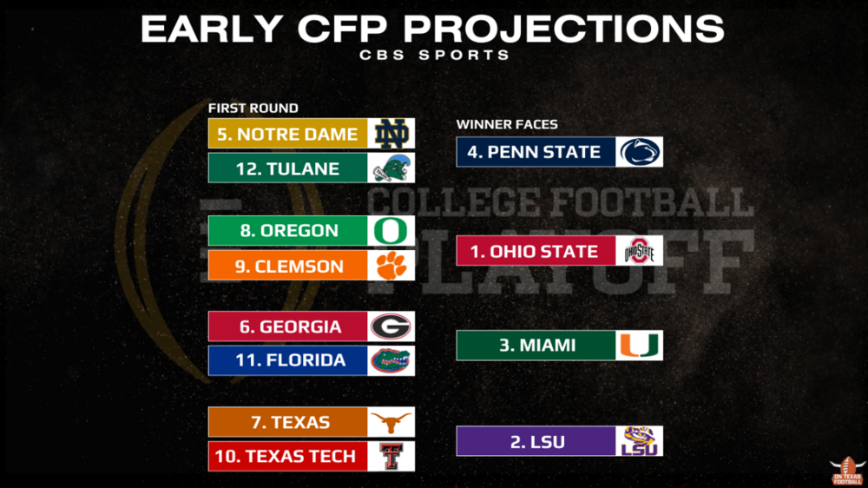This screenshot has width=868, height=488.
Task: Select the Georgia G logo
Action: 391,326
